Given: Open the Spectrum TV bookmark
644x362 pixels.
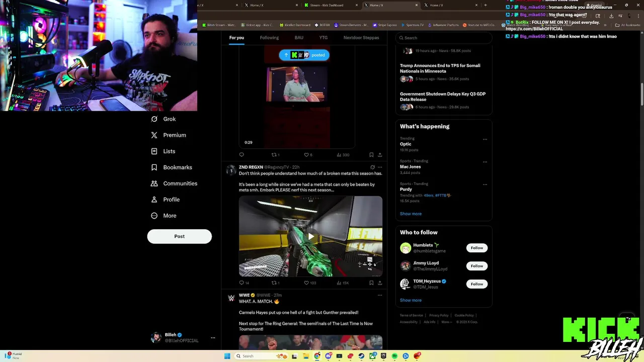Looking at the screenshot, I should point(413,25).
